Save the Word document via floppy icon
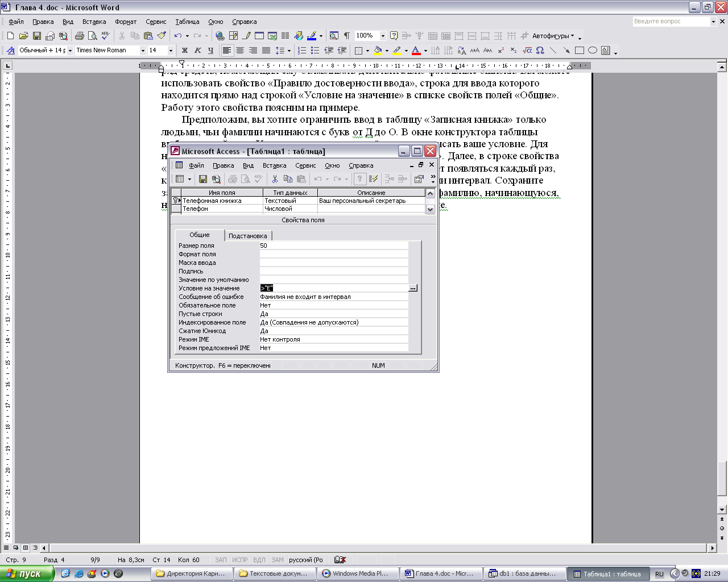The image size is (728, 582). pos(37,36)
